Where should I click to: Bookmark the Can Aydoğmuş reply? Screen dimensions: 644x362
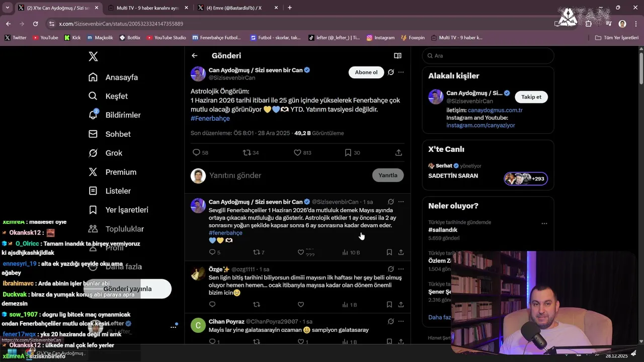click(x=389, y=252)
